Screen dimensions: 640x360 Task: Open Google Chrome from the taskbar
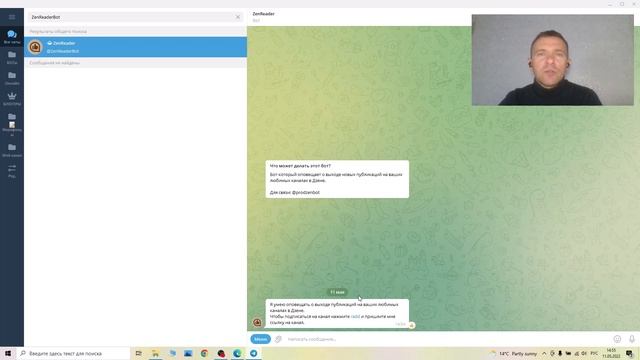(x=204, y=353)
